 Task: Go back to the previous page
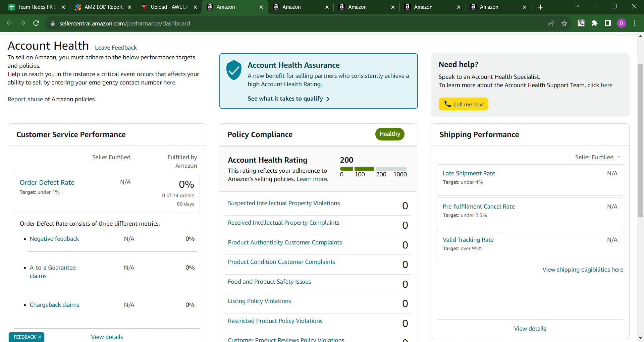tap(9, 23)
